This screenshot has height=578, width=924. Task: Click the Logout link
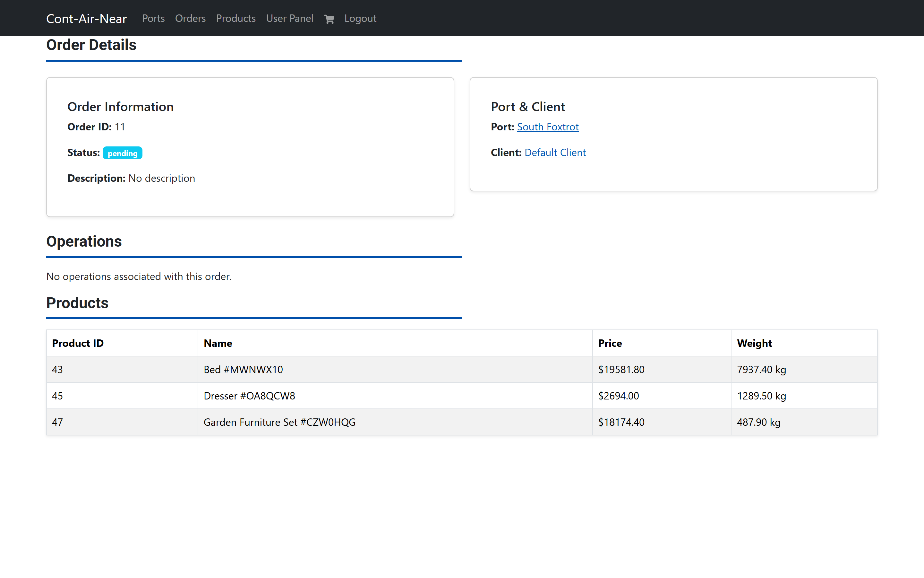click(360, 18)
